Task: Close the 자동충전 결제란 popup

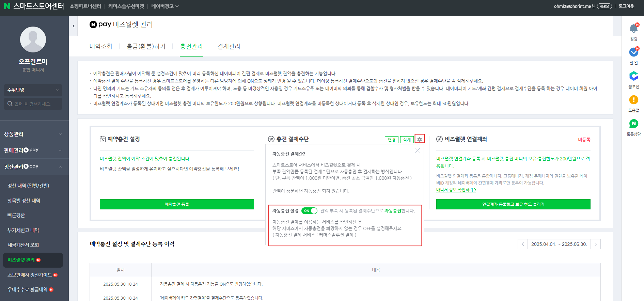Action: [418, 150]
